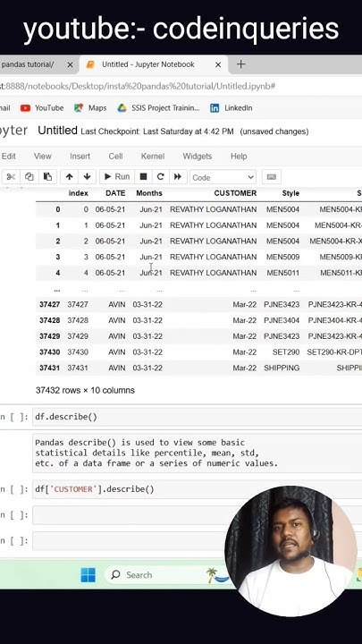Image resolution: width=362 pixels, height=644 pixels.
Task: Open the Kernel menu
Action: tap(153, 156)
